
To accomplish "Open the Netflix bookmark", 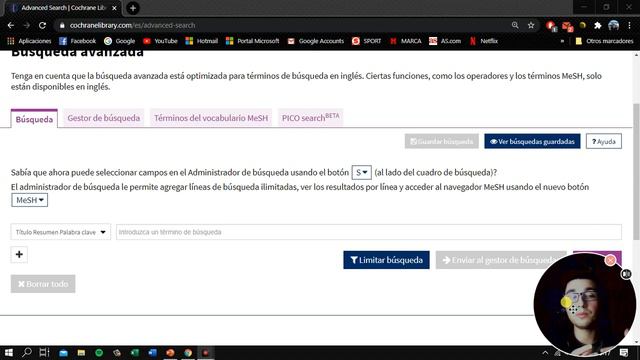I will coord(484,41).
